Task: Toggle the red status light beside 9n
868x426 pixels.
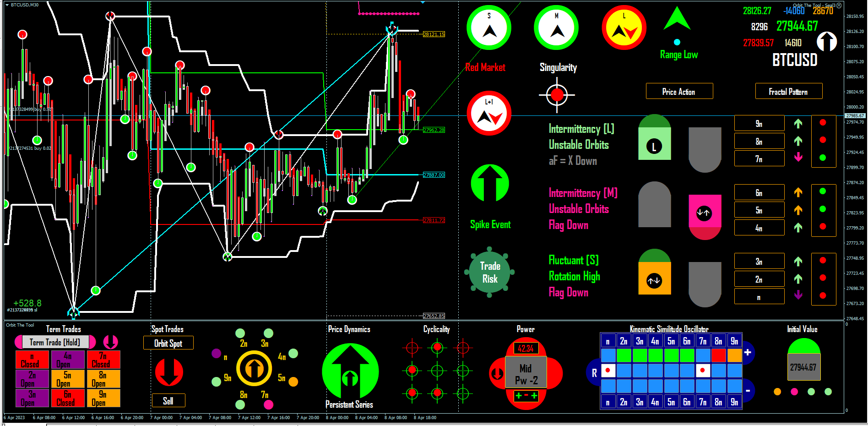Action: click(x=823, y=122)
